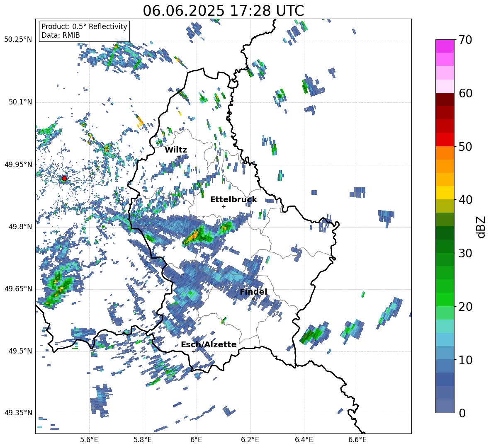Click the 49.5°N latitude label
Image resolution: width=491 pixels, height=448 pixels.
click(20, 351)
